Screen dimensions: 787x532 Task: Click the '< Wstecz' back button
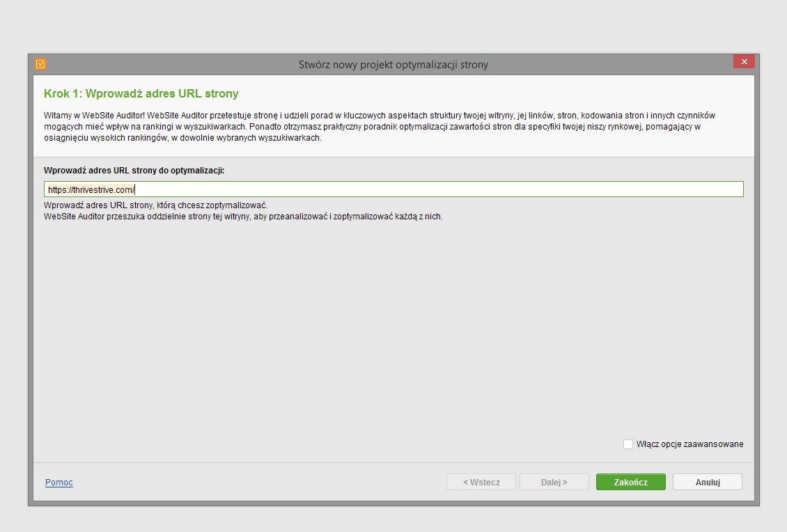click(481, 482)
